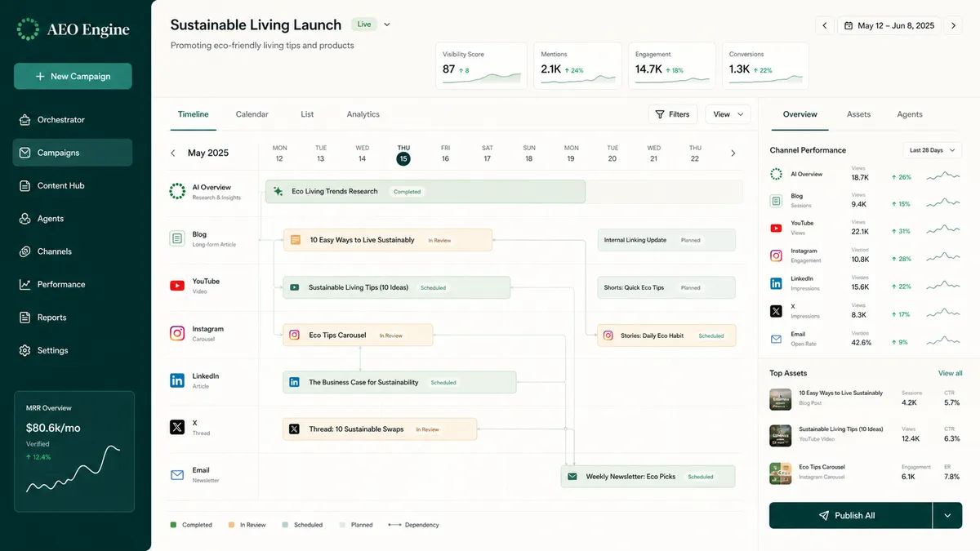
Task: Open the Eco Tips Carousel asset thumbnail
Action: point(781,473)
